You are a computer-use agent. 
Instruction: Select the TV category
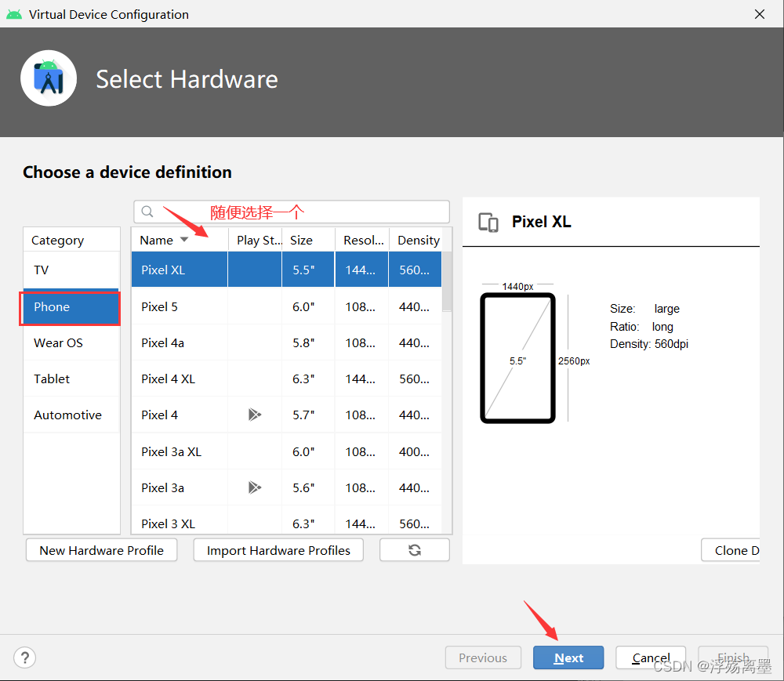[x=71, y=270]
